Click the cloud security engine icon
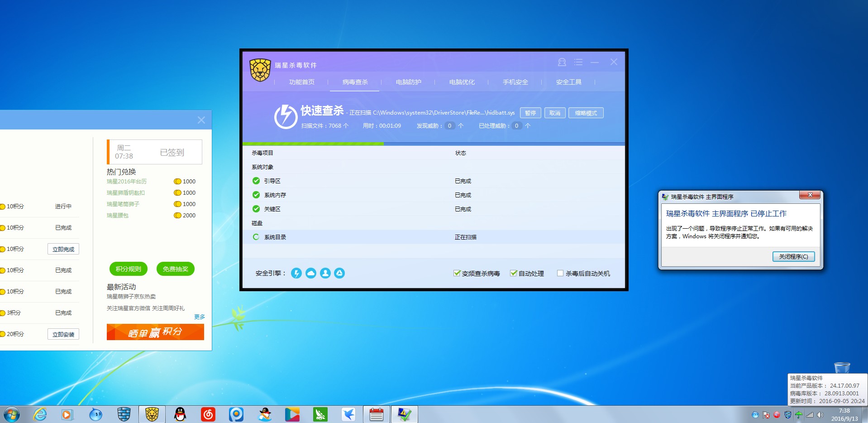The image size is (868, 423). 311,273
